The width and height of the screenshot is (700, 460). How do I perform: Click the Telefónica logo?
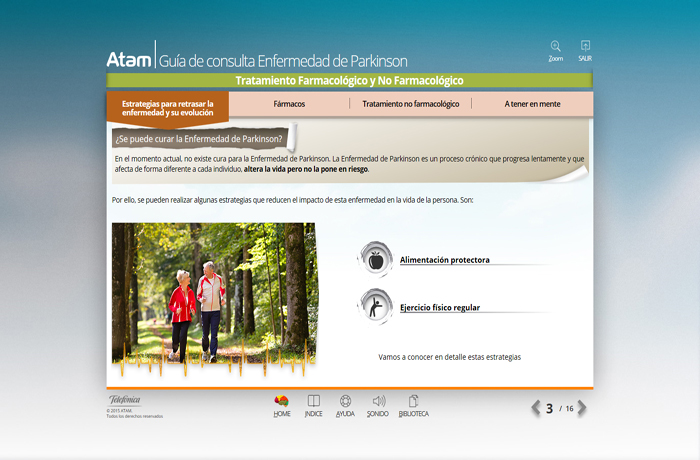(x=125, y=400)
